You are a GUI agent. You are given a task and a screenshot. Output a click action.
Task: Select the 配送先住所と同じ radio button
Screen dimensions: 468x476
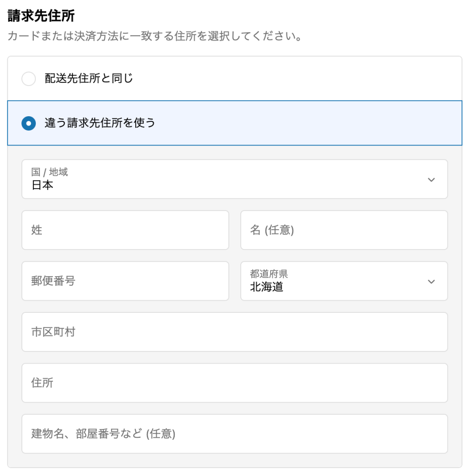coord(28,79)
